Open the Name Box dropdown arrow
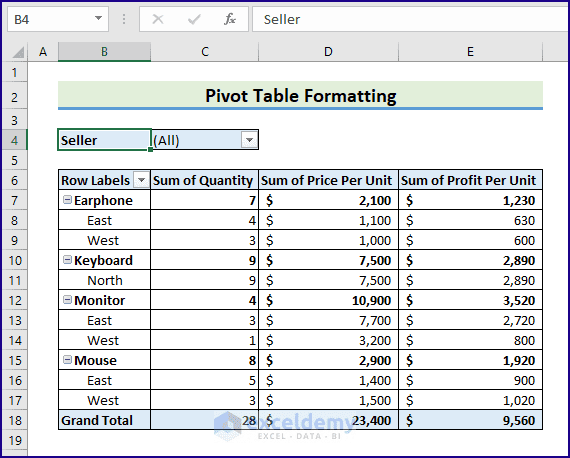The width and height of the screenshot is (570, 458). (x=98, y=19)
